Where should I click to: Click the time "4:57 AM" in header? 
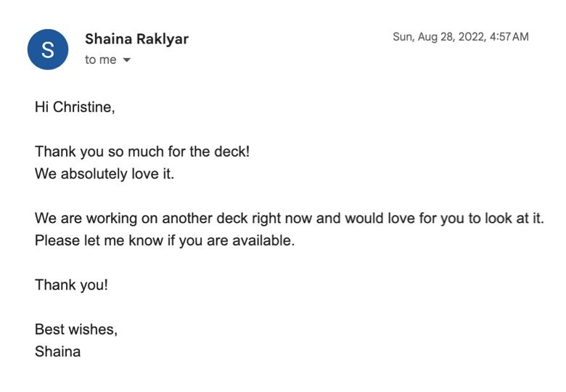pos(509,37)
